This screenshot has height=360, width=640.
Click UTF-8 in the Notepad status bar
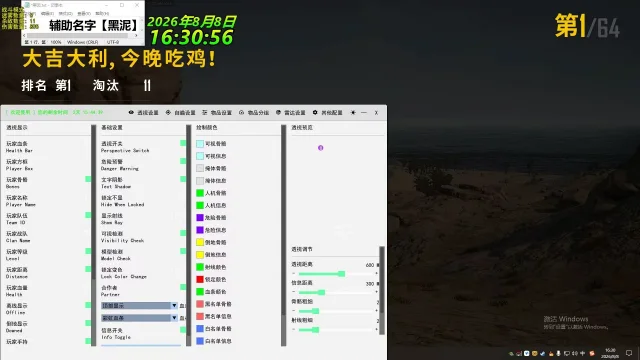(113, 42)
